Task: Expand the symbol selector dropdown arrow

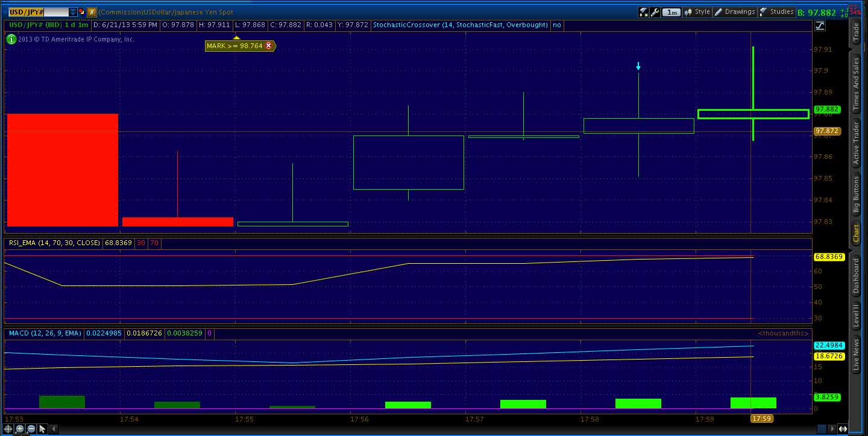Action: coord(73,12)
